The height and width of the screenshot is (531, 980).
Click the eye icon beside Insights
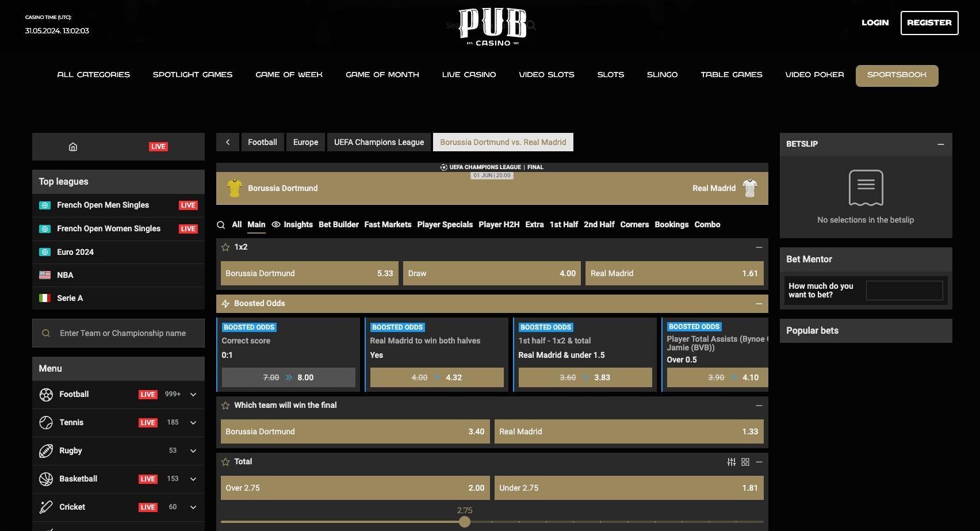coord(276,224)
